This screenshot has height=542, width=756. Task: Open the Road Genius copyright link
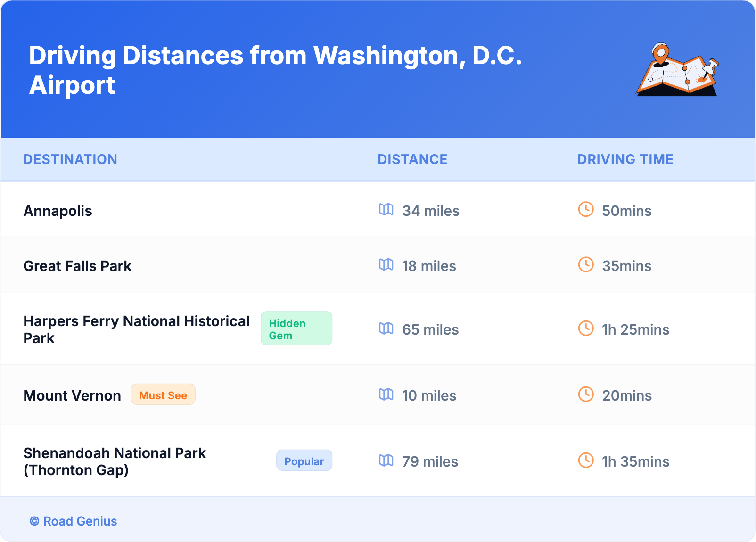[x=74, y=521]
